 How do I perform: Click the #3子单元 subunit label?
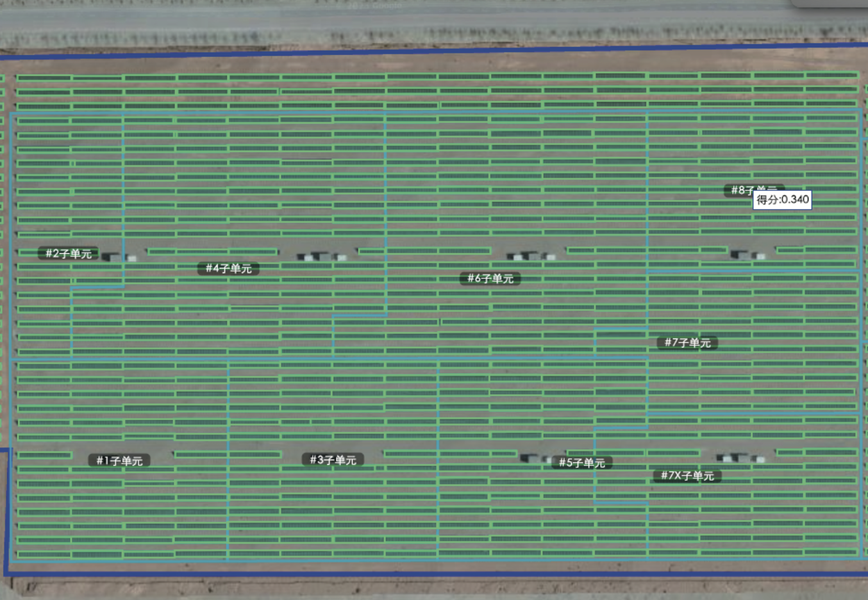[333, 460]
